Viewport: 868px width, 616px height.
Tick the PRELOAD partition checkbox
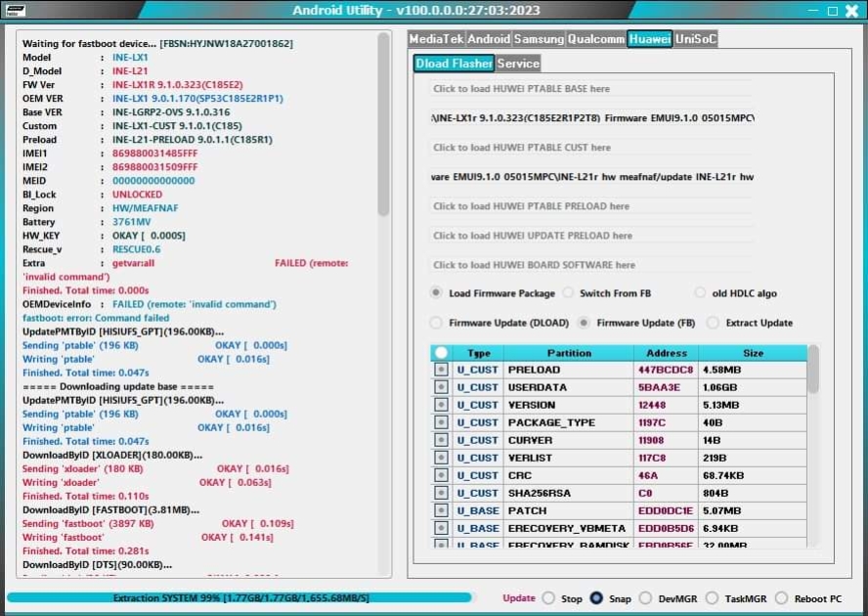pos(442,371)
